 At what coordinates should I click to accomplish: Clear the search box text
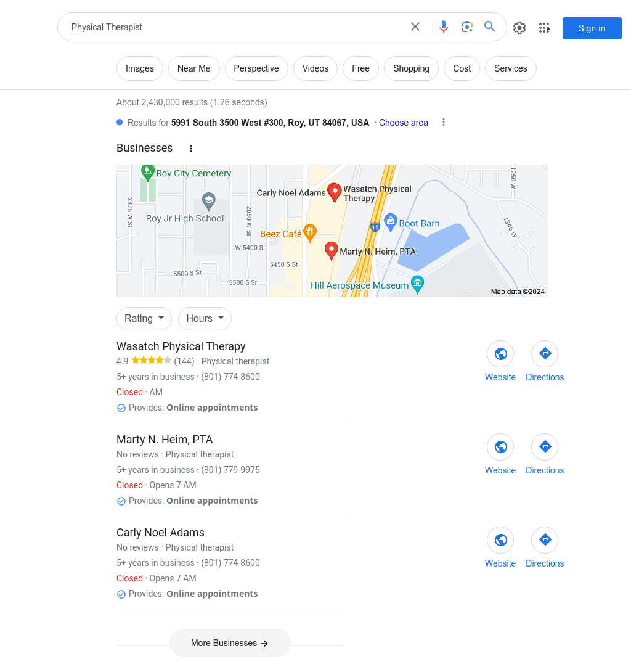pyautogui.click(x=415, y=27)
